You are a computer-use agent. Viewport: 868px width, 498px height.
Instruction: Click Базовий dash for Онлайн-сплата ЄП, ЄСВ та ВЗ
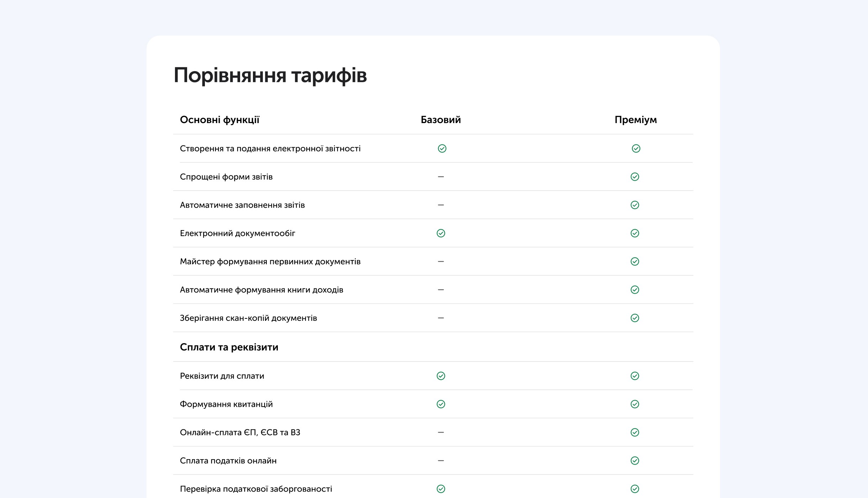441,432
